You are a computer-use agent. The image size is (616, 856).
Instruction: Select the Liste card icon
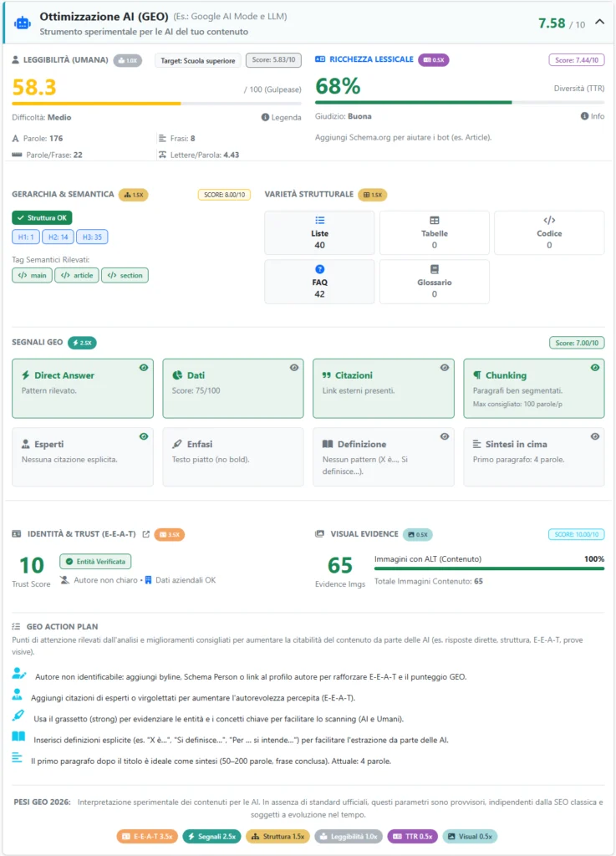click(321, 219)
